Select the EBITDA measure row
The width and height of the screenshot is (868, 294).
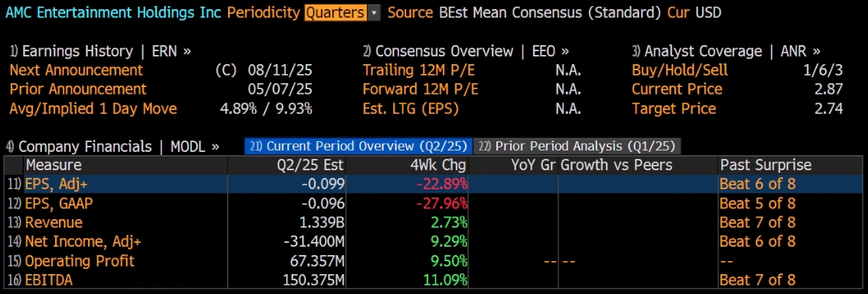pyautogui.click(x=434, y=279)
